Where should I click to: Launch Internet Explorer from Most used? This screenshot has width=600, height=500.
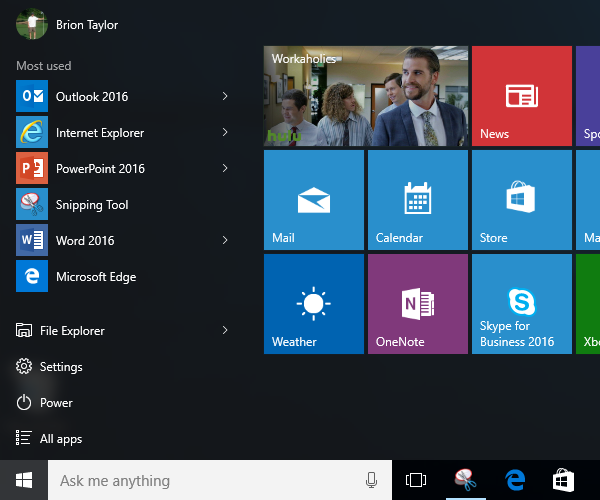coord(122,132)
